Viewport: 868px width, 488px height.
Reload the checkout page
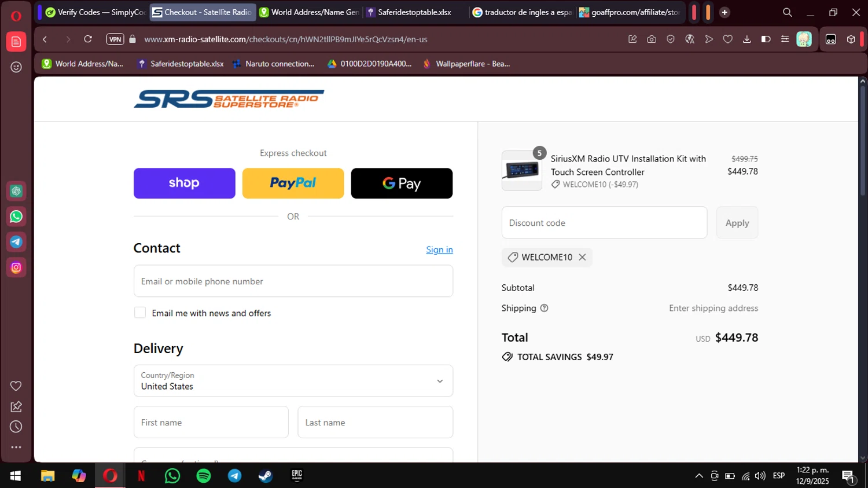pos(88,39)
